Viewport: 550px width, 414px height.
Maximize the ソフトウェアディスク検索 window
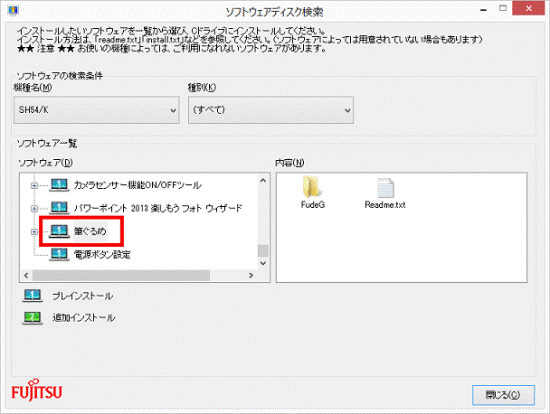point(503,8)
